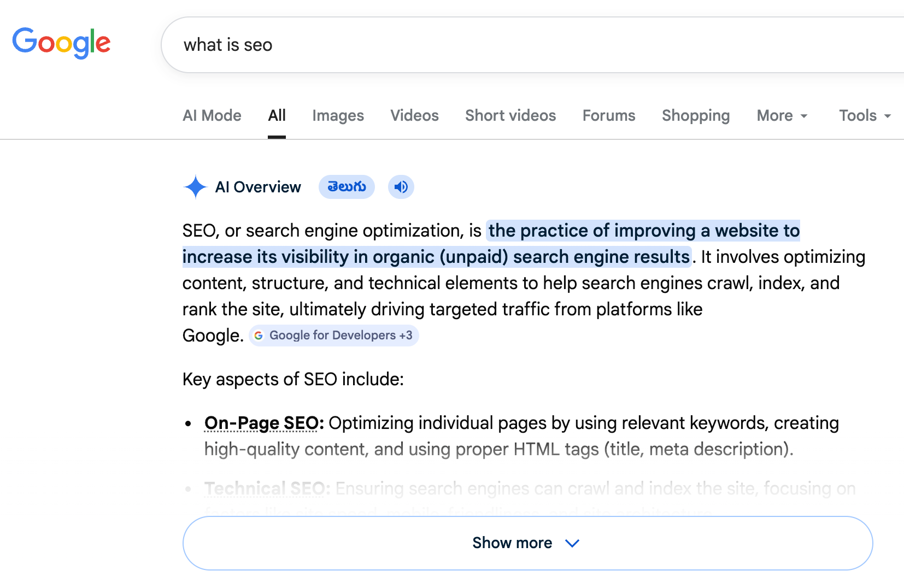Select the Telugu translation chip
This screenshot has height=588, width=904.
(x=347, y=187)
